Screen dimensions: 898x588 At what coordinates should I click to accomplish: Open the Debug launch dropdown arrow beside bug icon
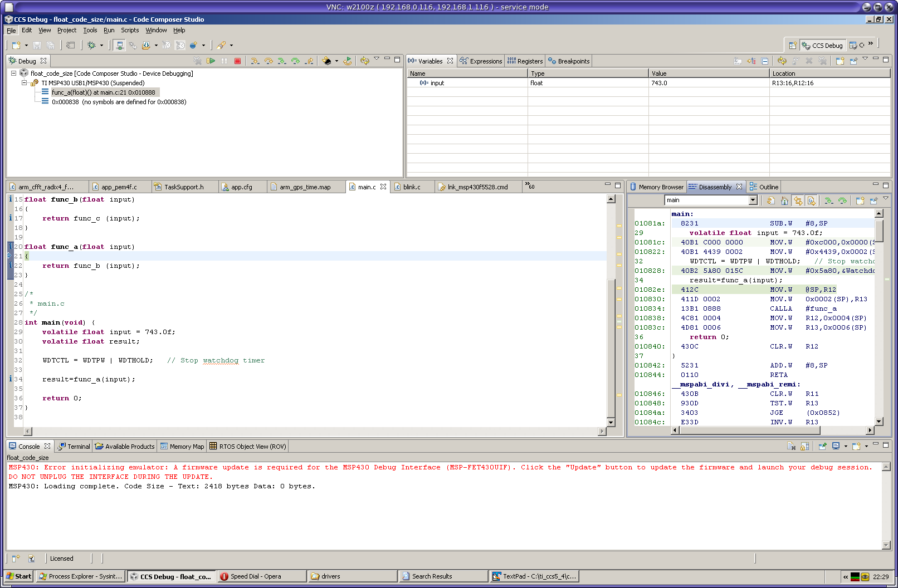tap(101, 46)
